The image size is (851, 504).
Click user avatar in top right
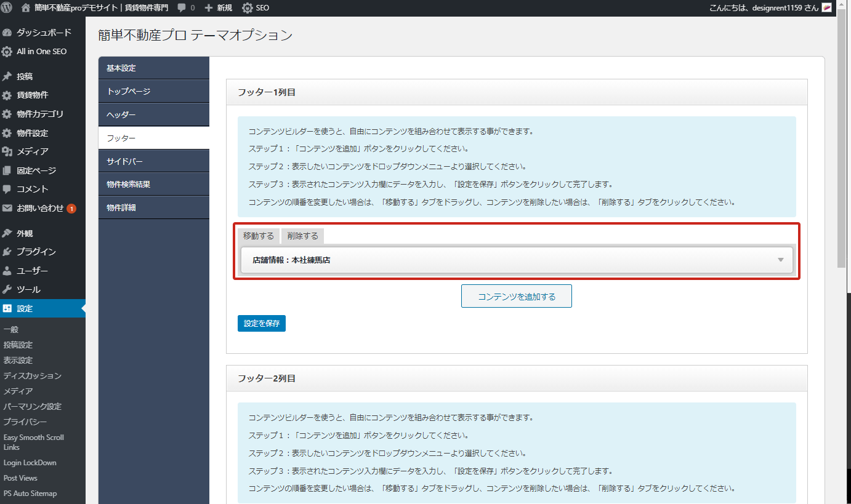pos(827,8)
